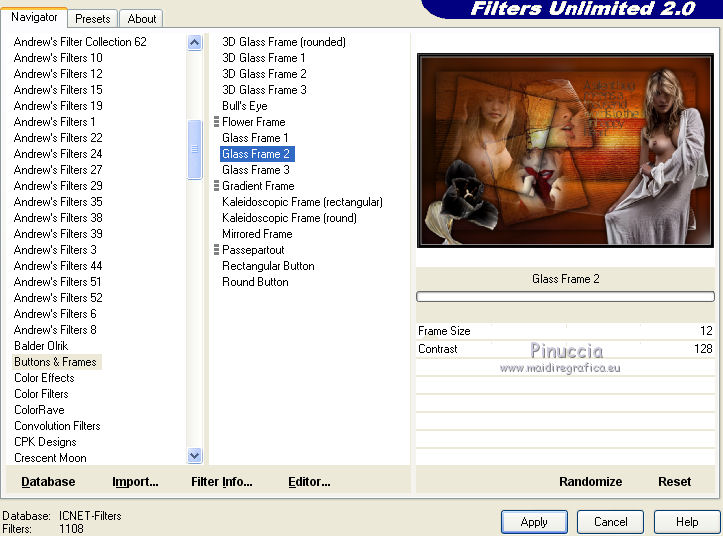This screenshot has width=723, height=536.
Task: Select Kaleidoscopic Frame (rectangular) filter
Action: click(302, 202)
